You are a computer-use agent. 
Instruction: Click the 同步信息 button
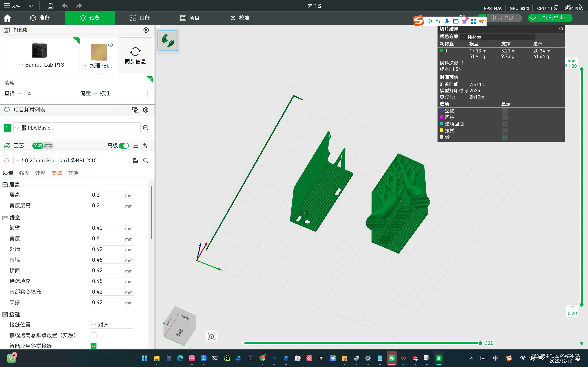coord(135,55)
